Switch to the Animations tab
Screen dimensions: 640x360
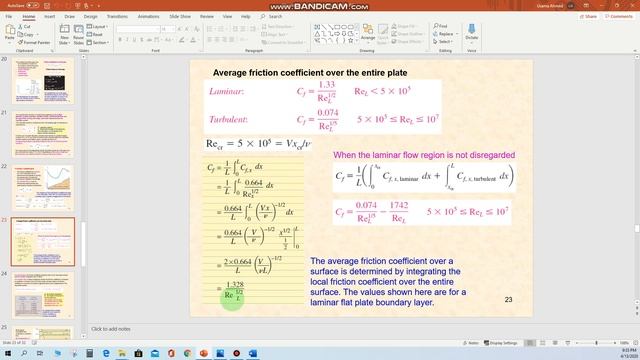click(149, 16)
